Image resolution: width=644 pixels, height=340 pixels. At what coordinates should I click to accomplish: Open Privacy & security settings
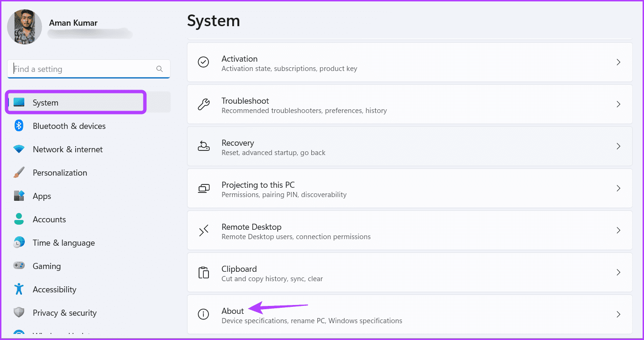tap(89, 312)
